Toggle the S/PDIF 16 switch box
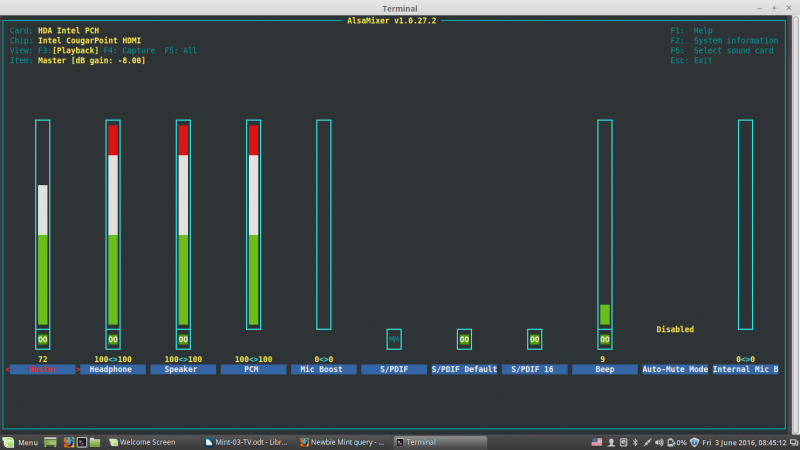The image size is (800, 450). (534, 339)
